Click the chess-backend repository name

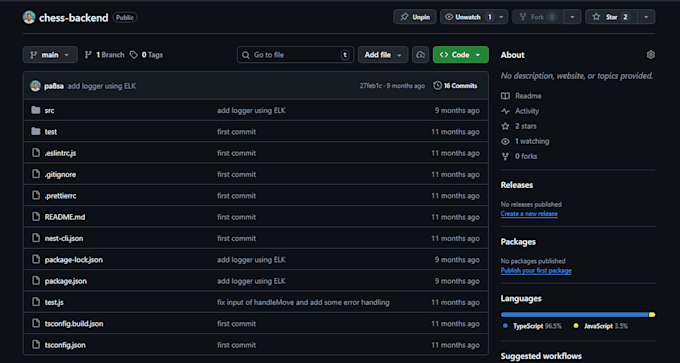[x=73, y=18]
